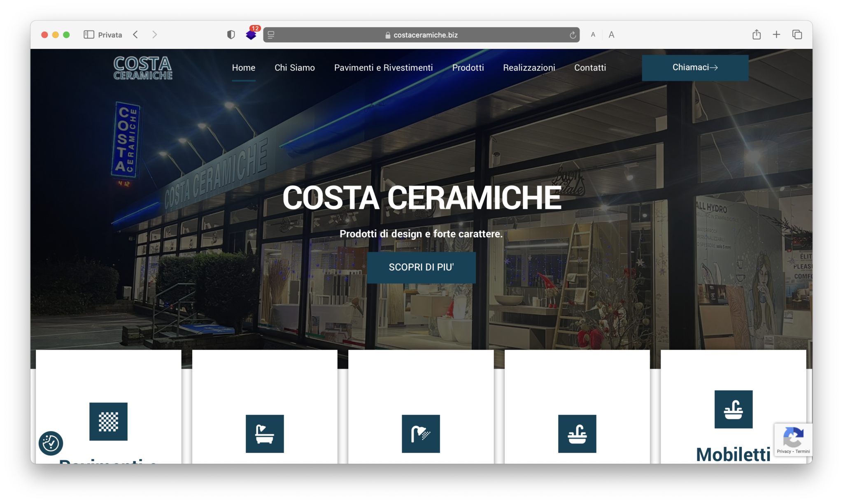Open the Home menu item
The height and width of the screenshot is (504, 843).
tap(244, 67)
